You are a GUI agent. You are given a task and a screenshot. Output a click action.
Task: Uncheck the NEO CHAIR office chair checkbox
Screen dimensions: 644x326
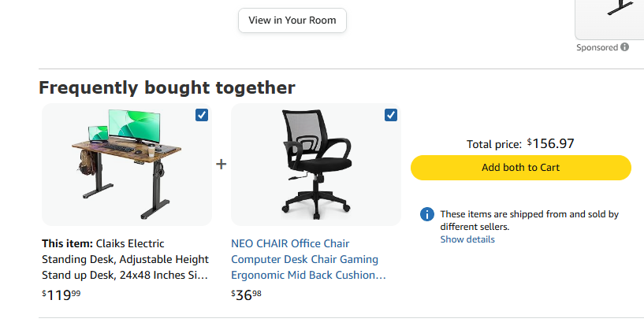(391, 115)
